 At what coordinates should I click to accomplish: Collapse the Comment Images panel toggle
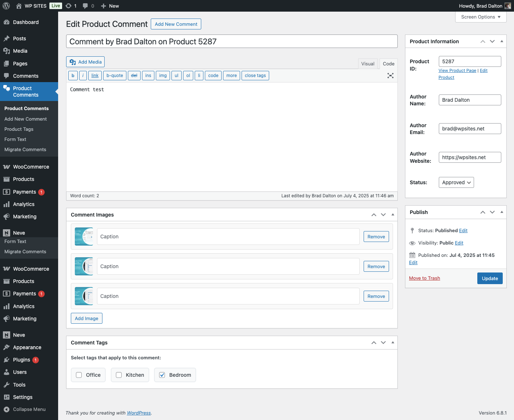393,215
